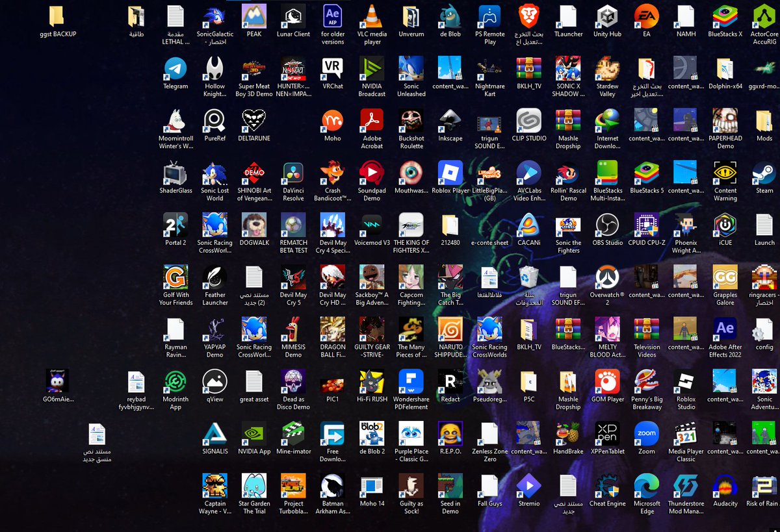This screenshot has height=532, width=780.
Task: Click the Adobe Acrobat icon
Action: (x=372, y=121)
